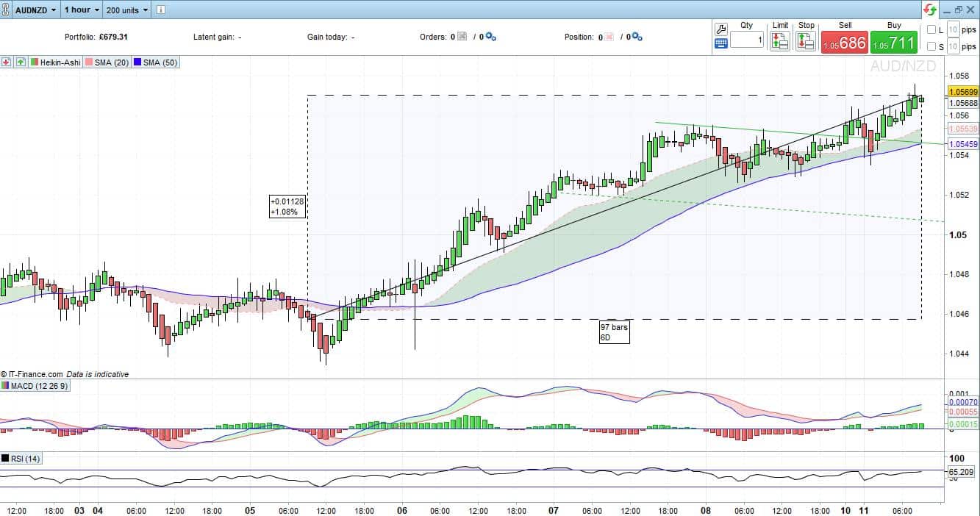980x516 pixels.
Task: Click the red Sell 1.05686 button
Action: coord(844,42)
